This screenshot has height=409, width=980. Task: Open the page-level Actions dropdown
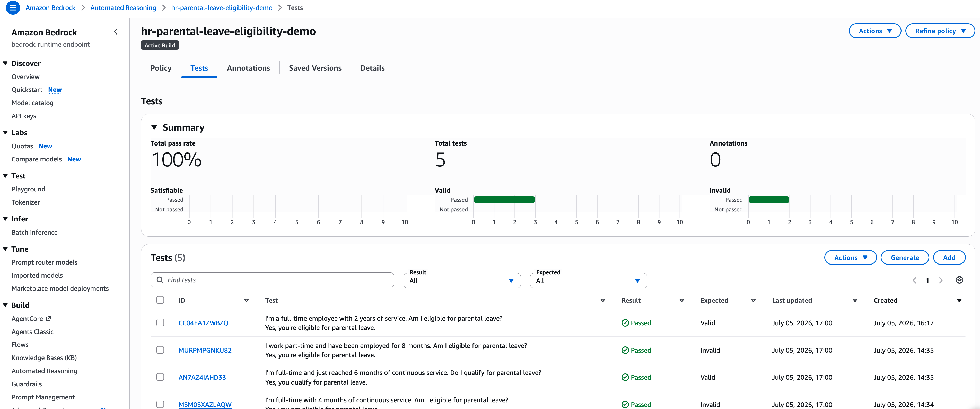pos(875,31)
